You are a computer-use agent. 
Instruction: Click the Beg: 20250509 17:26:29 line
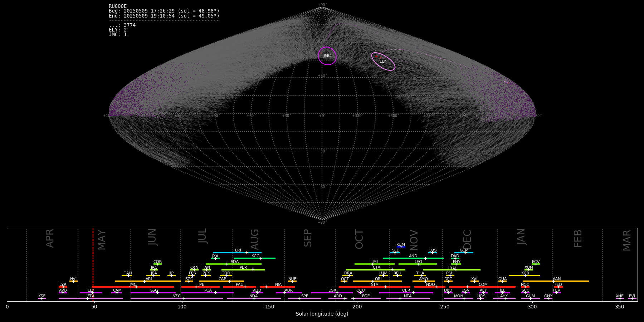164,11
